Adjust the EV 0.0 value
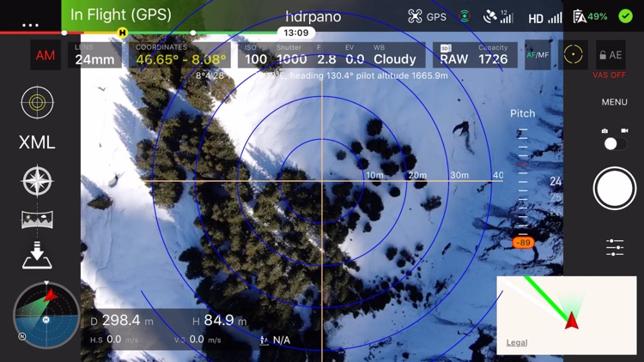 pos(355,55)
